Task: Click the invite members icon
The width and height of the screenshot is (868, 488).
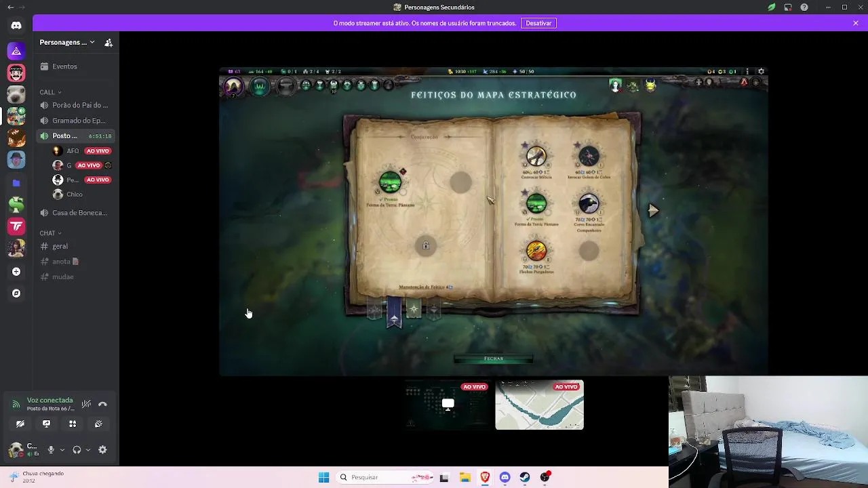Action: pos(108,42)
